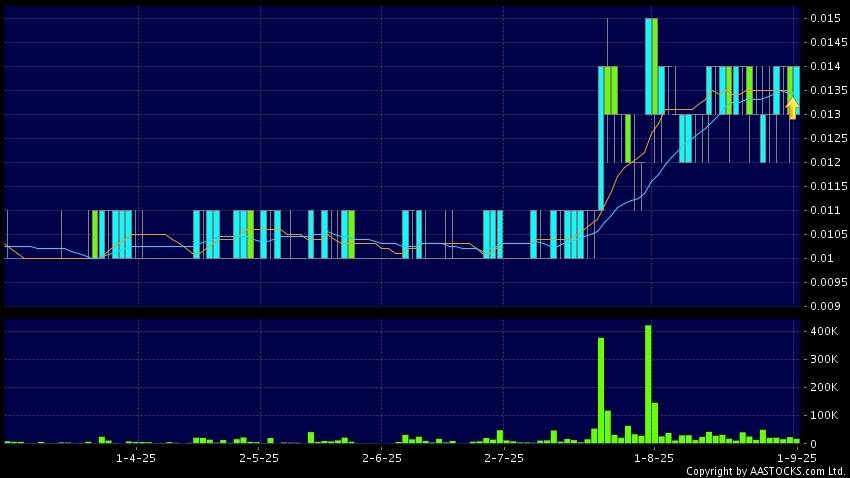Click the 1-8-25 date label
This screenshot has width=850, height=478.
click(x=654, y=458)
